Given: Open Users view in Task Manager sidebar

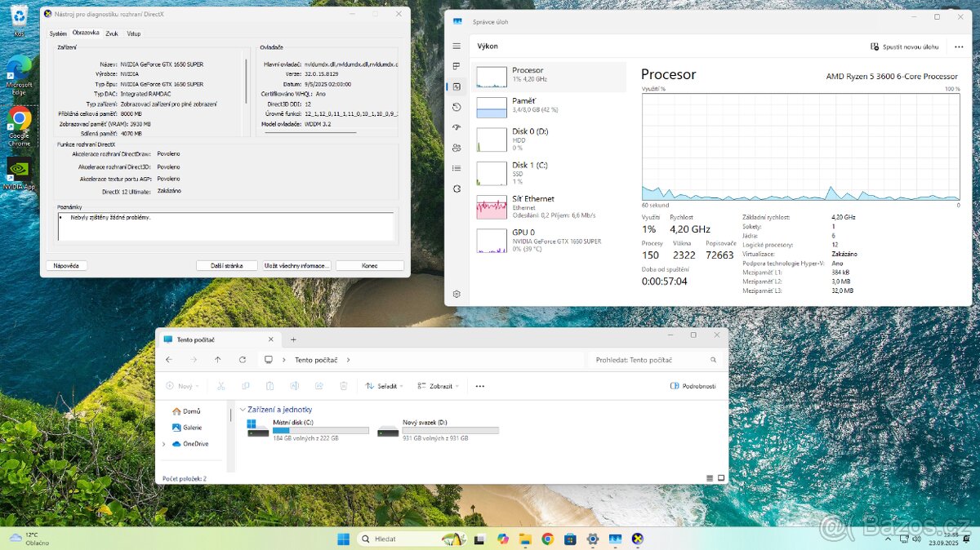Looking at the screenshot, I should [457, 148].
